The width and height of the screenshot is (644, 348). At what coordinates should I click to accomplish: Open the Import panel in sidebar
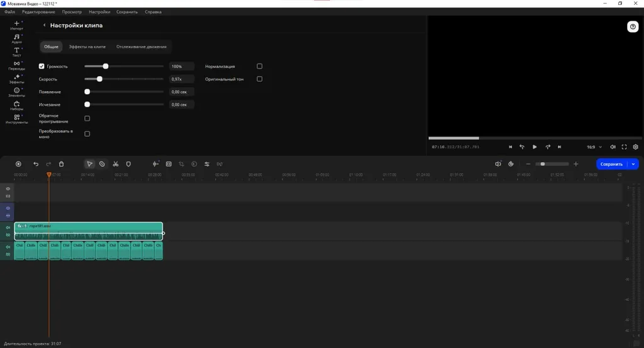click(16, 25)
